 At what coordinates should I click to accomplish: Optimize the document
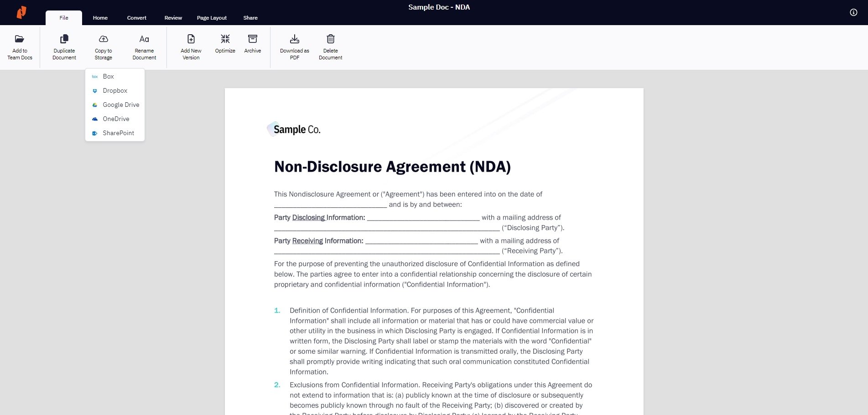(x=225, y=44)
